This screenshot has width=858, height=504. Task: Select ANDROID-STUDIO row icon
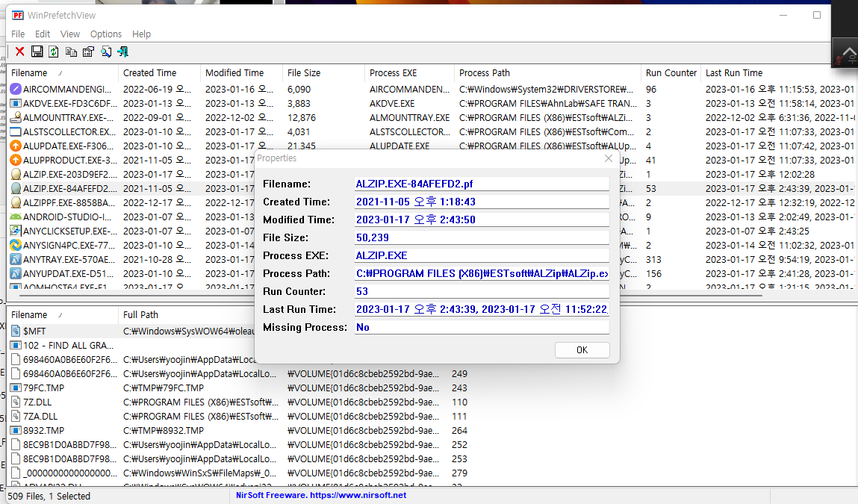[x=16, y=217]
